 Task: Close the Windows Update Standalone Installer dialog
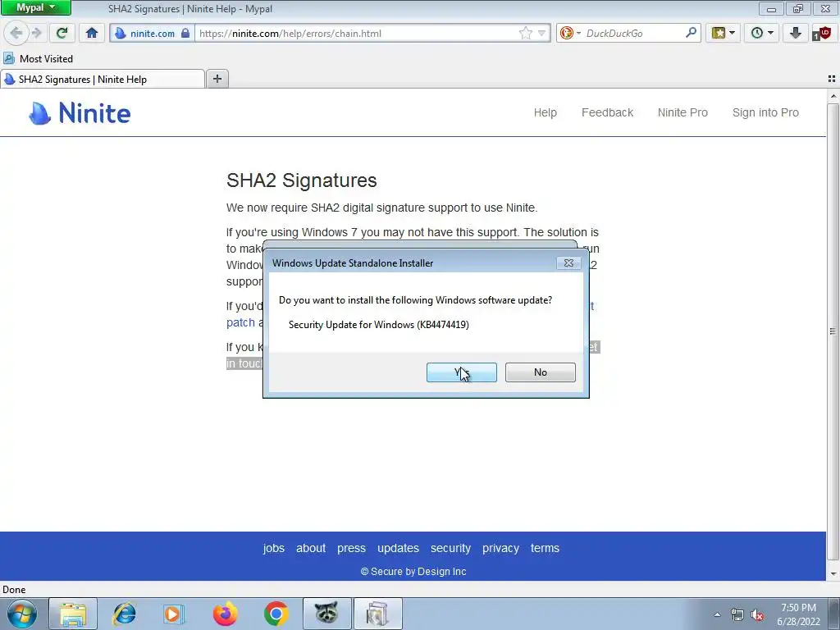point(568,263)
